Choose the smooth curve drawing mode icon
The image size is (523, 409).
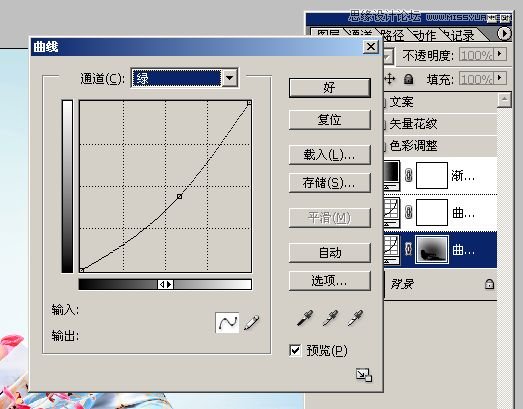click(x=227, y=323)
